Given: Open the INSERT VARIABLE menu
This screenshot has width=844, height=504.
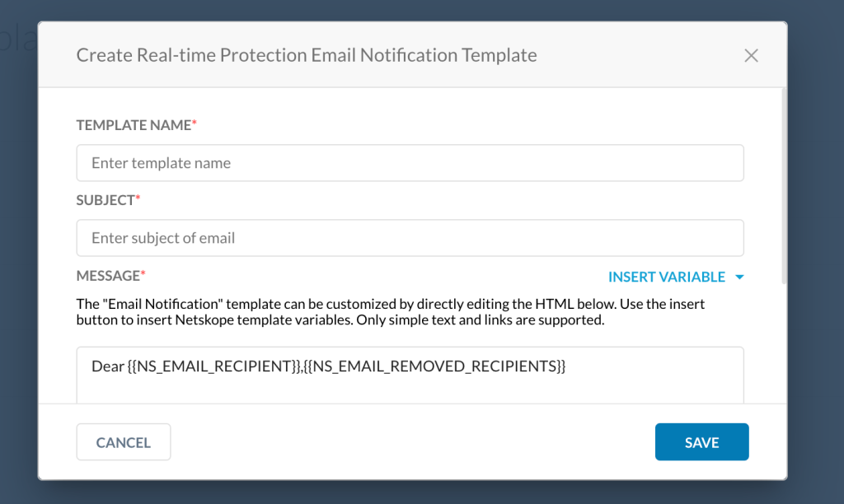Looking at the screenshot, I should pos(676,277).
